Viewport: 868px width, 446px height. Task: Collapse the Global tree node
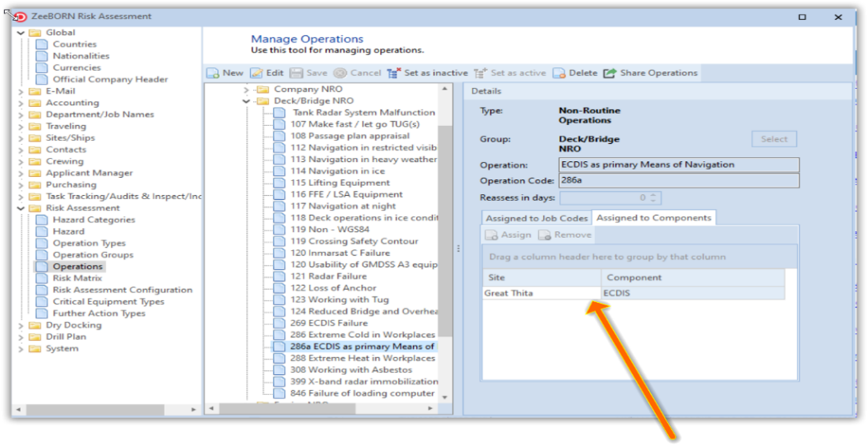(21, 33)
